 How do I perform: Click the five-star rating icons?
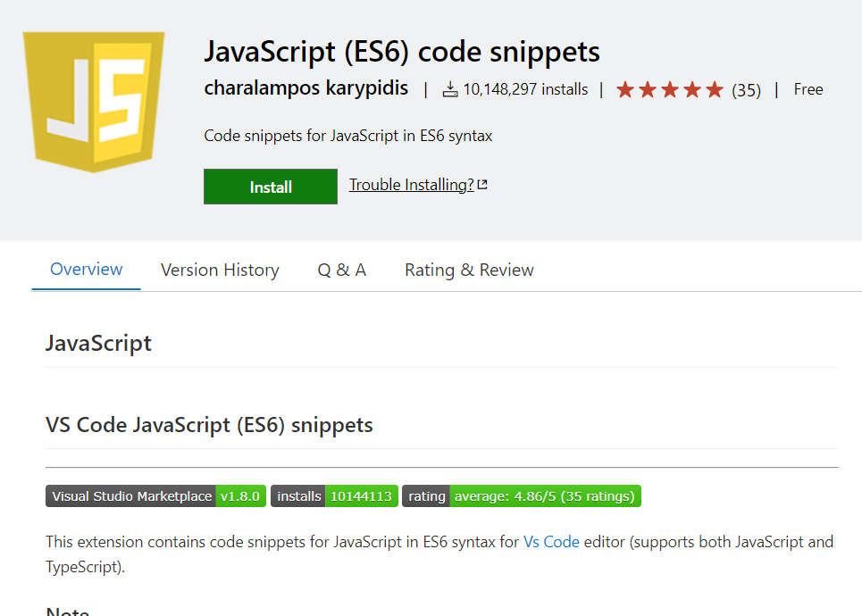[669, 89]
